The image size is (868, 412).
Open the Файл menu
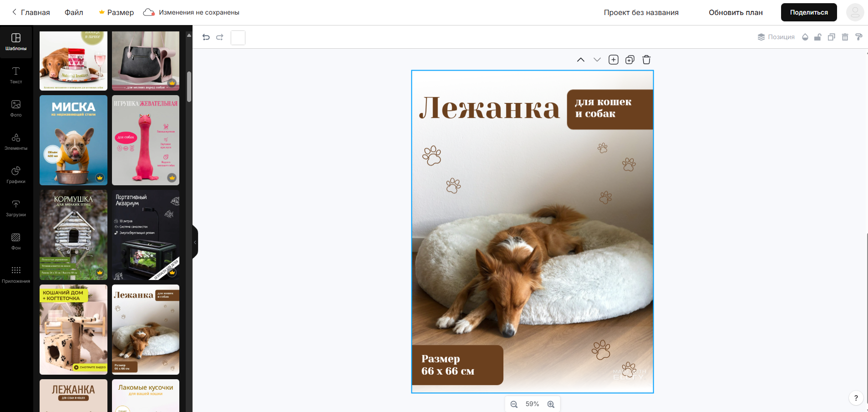tap(74, 12)
